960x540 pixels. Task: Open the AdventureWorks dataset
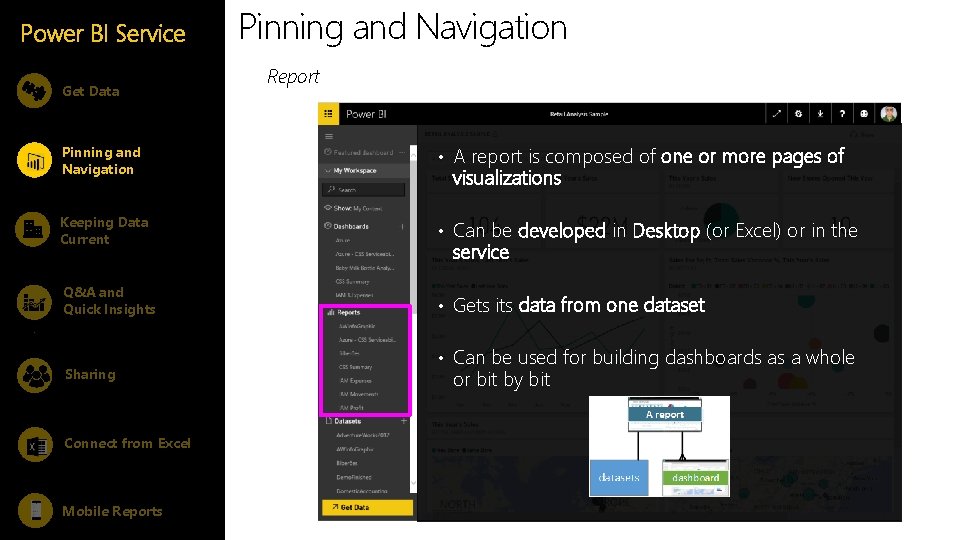tap(362, 435)
